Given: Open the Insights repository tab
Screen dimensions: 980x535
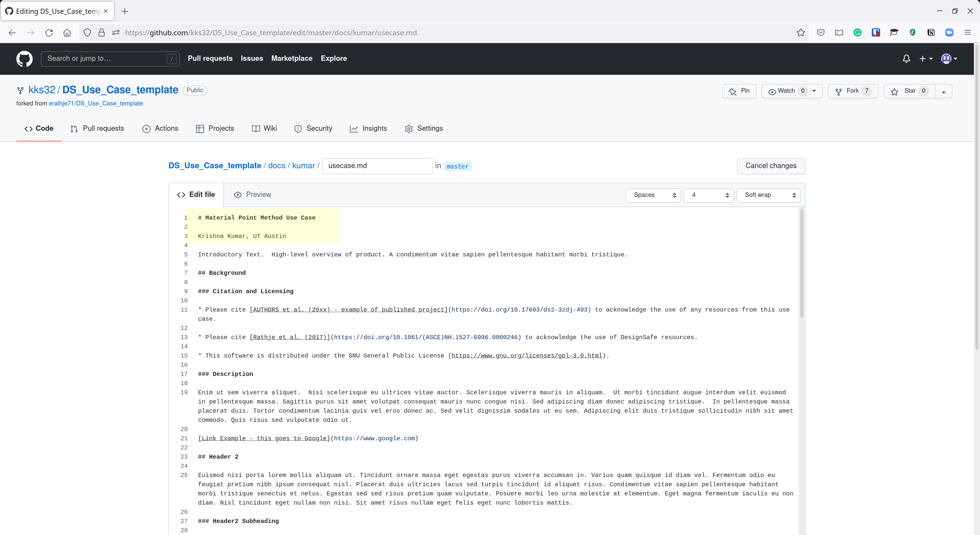Looking at the screenshot, I should (368, 129).
